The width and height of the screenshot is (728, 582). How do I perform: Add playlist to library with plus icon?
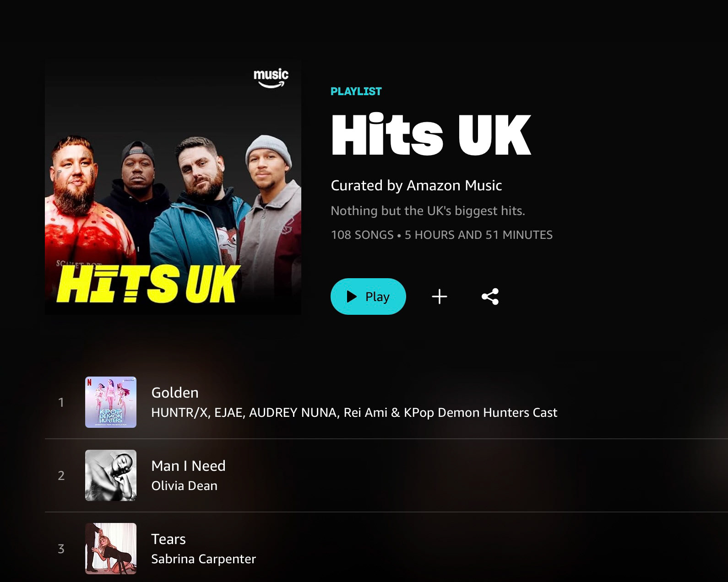point(440,296)
